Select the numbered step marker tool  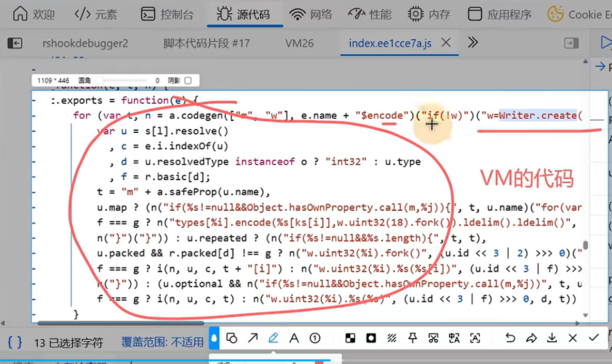coord(315,338)
